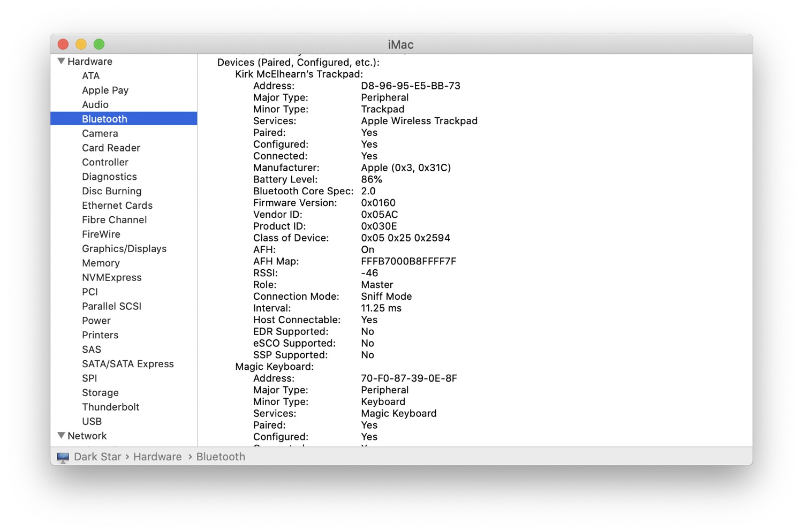The width and height of the screenshot is (803, 532).
Task: Click trackpad address D8-96-95-E5-BB-73
Action: click(411, 86)
